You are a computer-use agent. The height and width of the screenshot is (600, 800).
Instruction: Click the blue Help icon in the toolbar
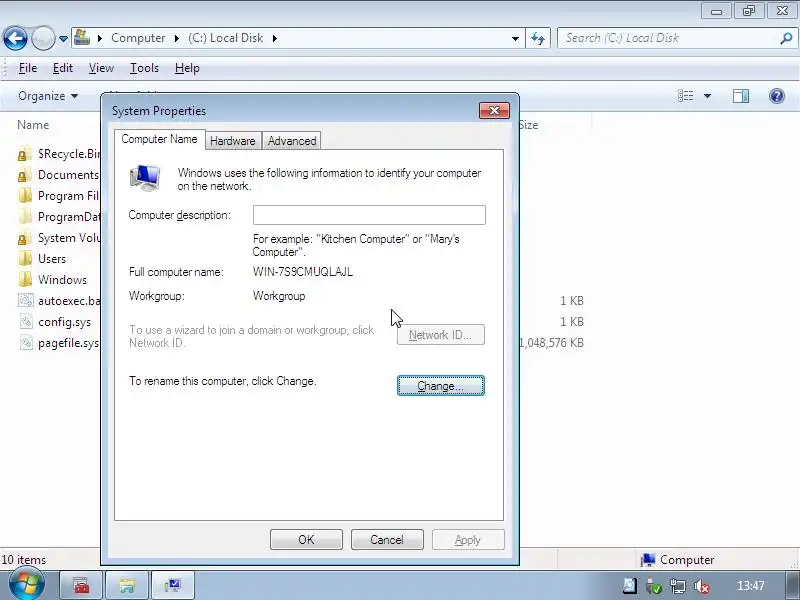point(777,96)
